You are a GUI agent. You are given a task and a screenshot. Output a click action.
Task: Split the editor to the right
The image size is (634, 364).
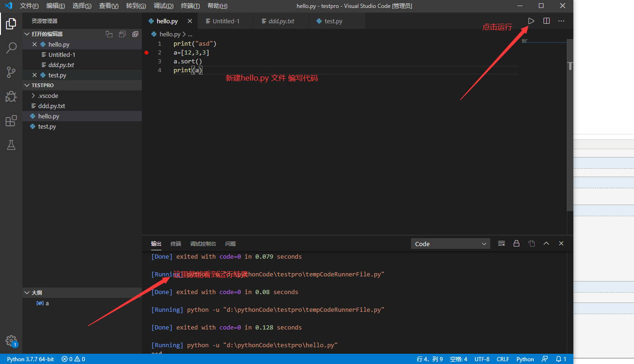click(546, 21)
